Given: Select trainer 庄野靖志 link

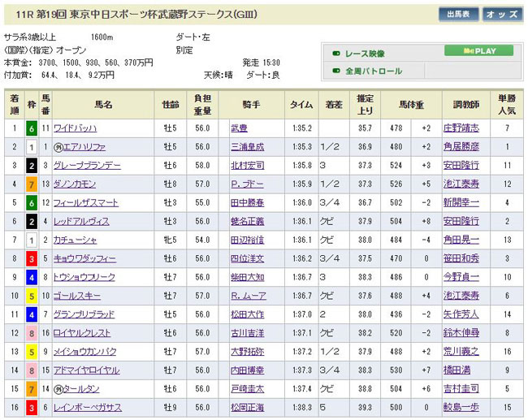Looking at the screenshot, I should (x=461, y=128).
